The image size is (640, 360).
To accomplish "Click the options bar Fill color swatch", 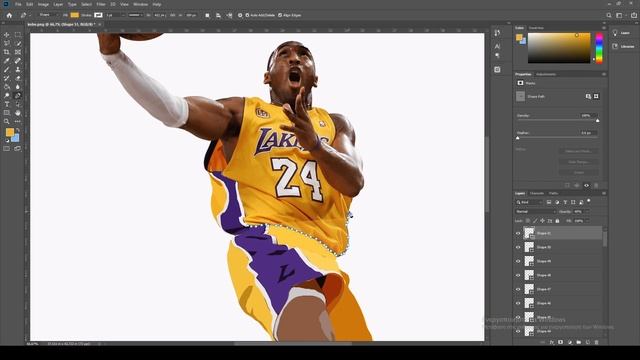I will (x=75, y=15).
